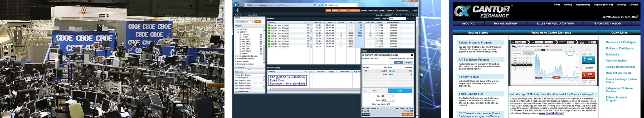Open Market Overview in Cantor menu
Screen dimensions: 644x118
tap(506, 24)
